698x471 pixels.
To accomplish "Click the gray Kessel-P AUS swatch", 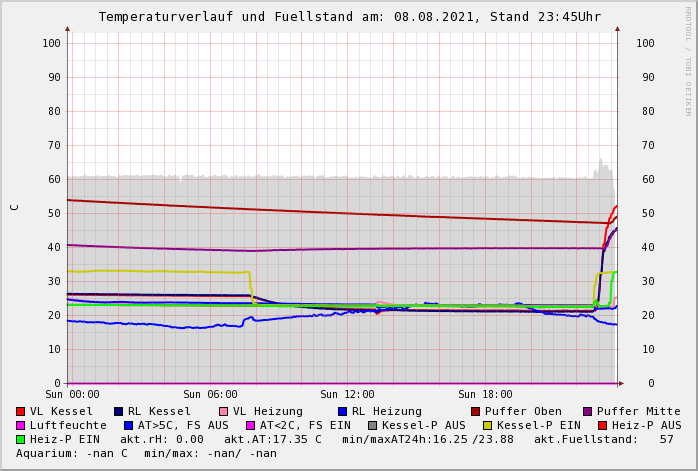I will pos(373,425).
